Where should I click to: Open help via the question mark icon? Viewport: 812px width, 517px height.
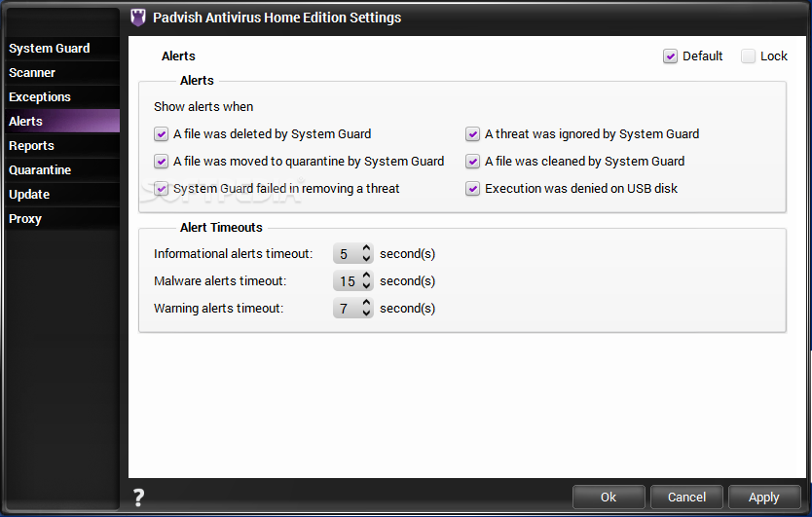pos(139,498)
